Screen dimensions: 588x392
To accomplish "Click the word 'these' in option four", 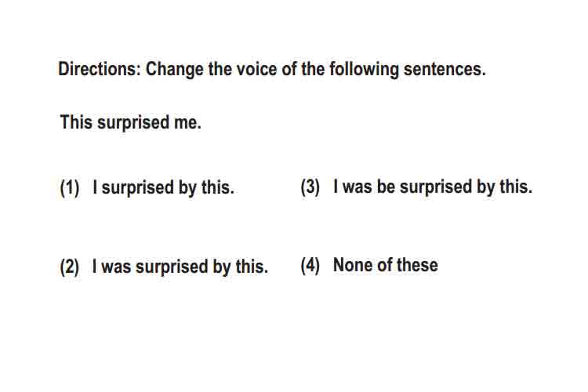I will tap(417, 265).
